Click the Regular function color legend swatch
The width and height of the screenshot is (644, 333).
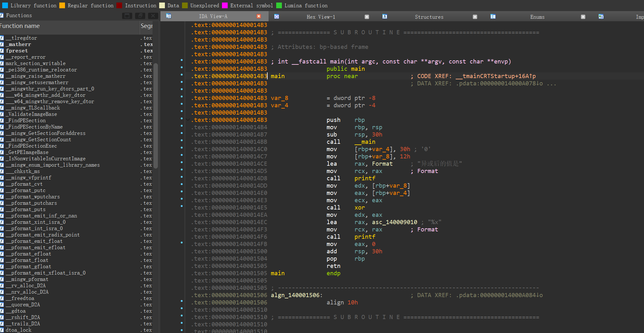[62, 5]
